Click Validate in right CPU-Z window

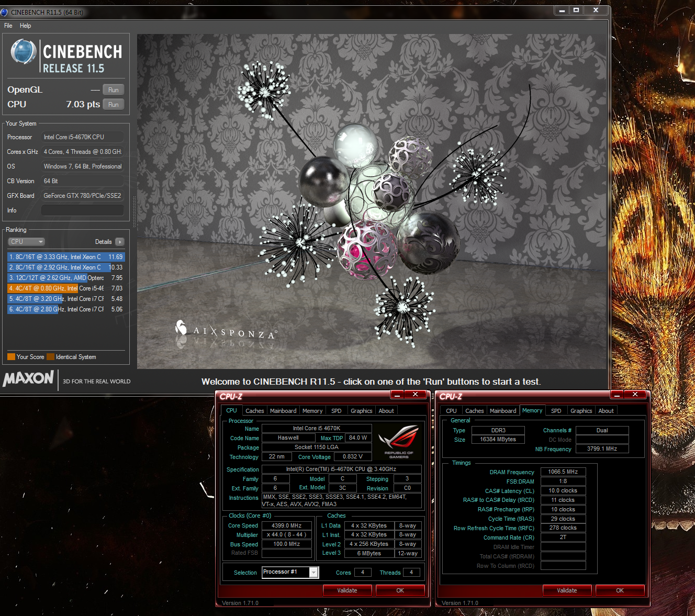point(567,590)
